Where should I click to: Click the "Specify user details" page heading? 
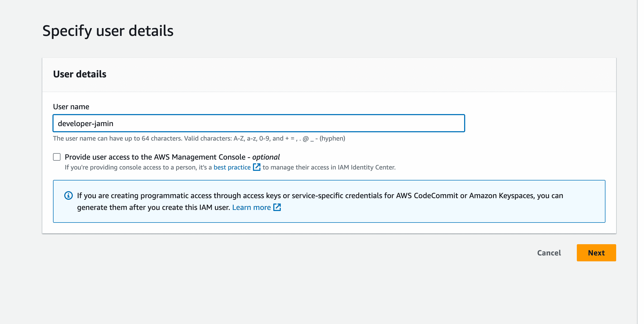coord(108,31)
